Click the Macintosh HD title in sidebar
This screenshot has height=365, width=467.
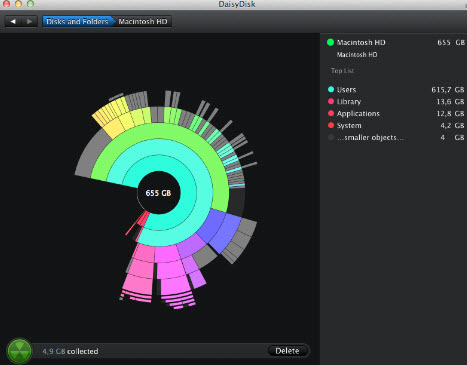tap(361, 42)
